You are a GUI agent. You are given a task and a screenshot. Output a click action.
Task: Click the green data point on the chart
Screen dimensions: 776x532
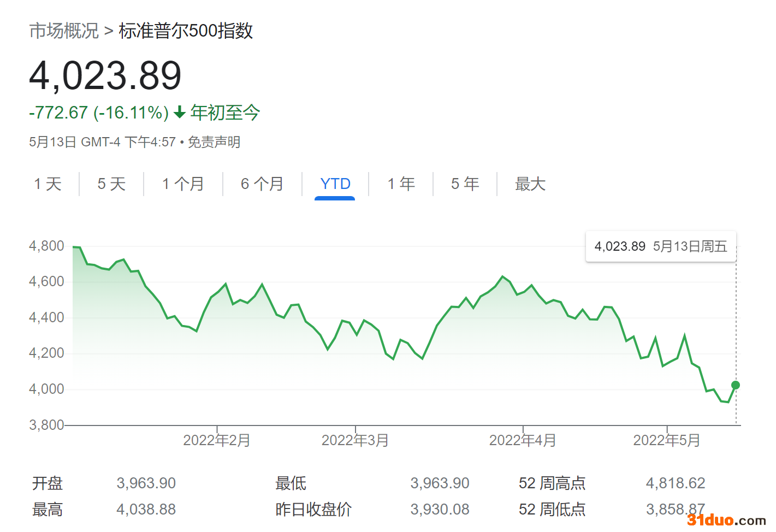coord(736,385)
